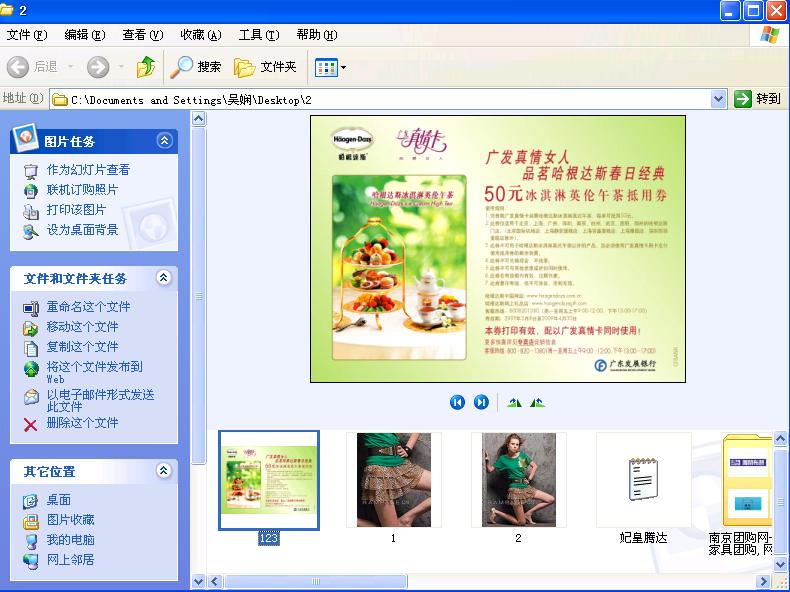790x592 pixels.
Task: Toggle the Folders (文件夹) pane
Action: [x=266, y=67]
